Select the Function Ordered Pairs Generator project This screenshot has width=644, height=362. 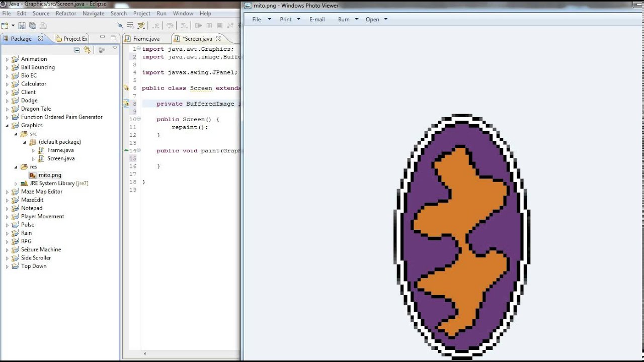[x=61, y=117]
